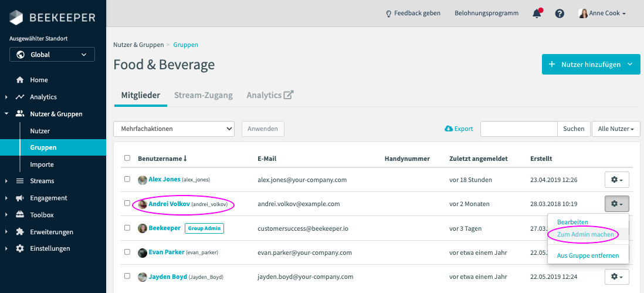Click the Export cloud download icon
Viewport: 644px width, 293px height.
pos(449,129)
